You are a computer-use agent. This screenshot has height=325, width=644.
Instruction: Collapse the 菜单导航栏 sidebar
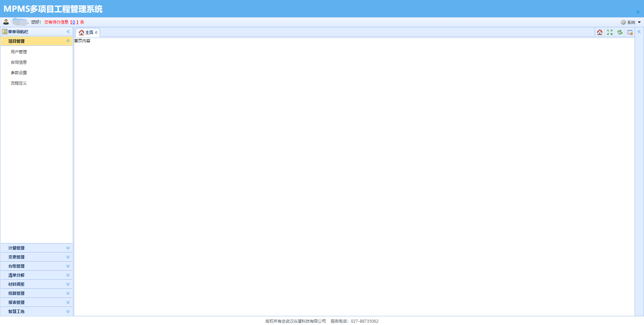coord(68,32)
